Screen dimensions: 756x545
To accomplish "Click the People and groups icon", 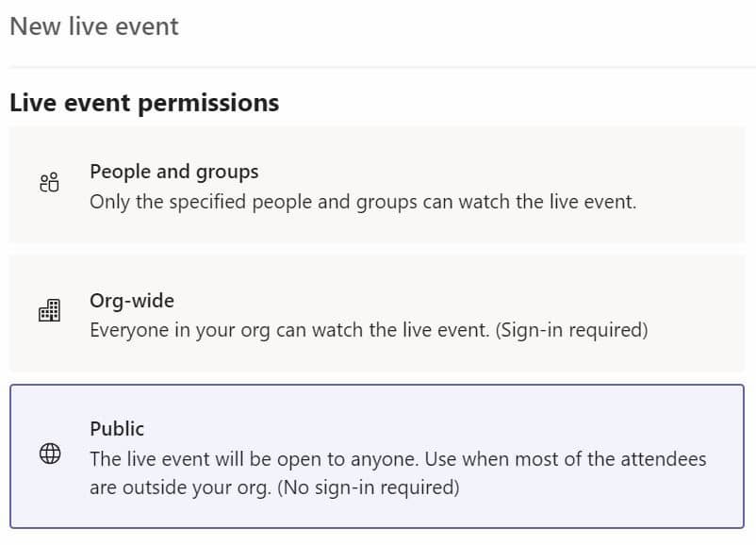I will pos(49,183).
